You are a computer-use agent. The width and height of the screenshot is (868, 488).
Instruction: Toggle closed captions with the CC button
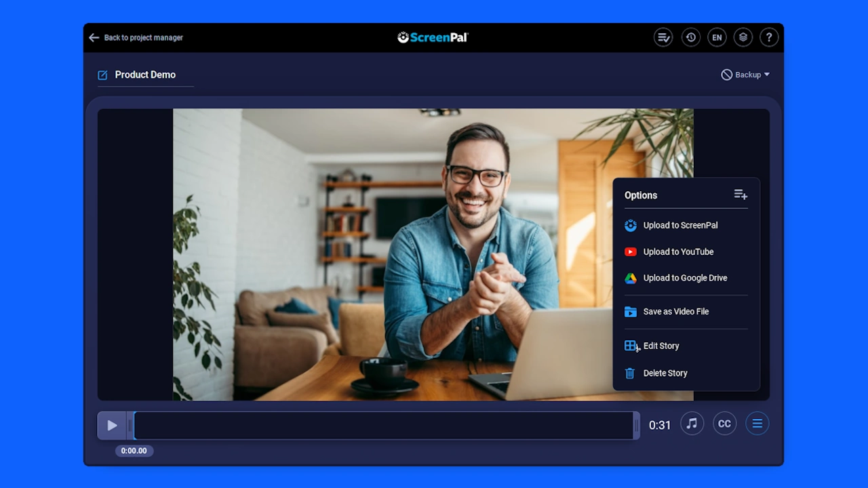point(724,424)
